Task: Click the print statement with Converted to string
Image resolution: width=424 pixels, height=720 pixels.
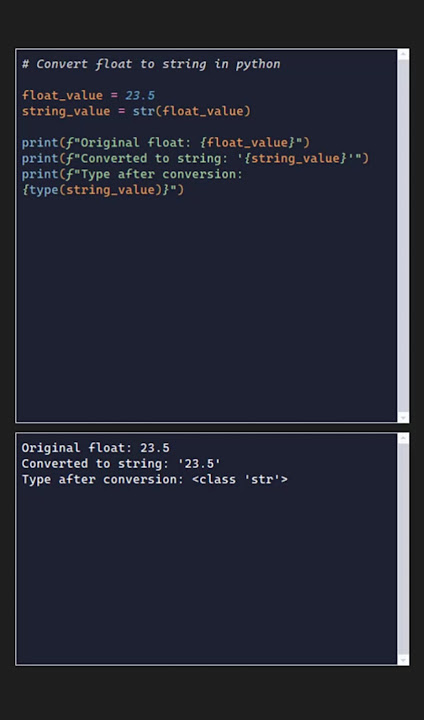Action: (x=195, y=158)
